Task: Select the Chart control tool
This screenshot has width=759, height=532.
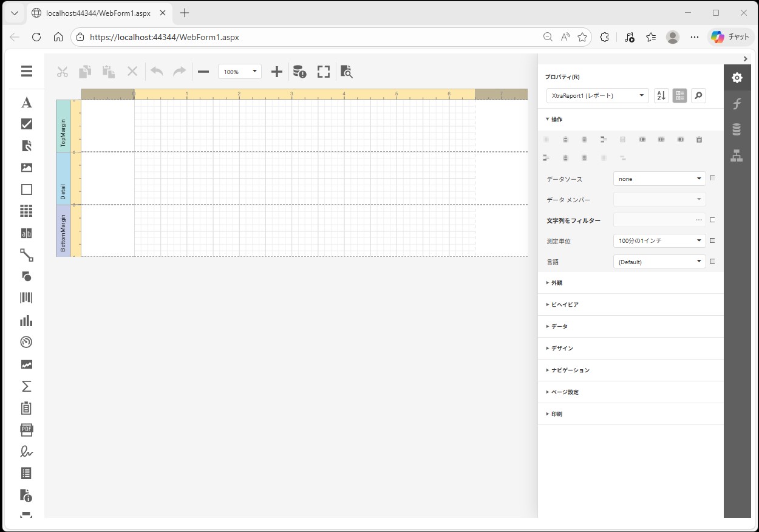Action: pos(26,320)
